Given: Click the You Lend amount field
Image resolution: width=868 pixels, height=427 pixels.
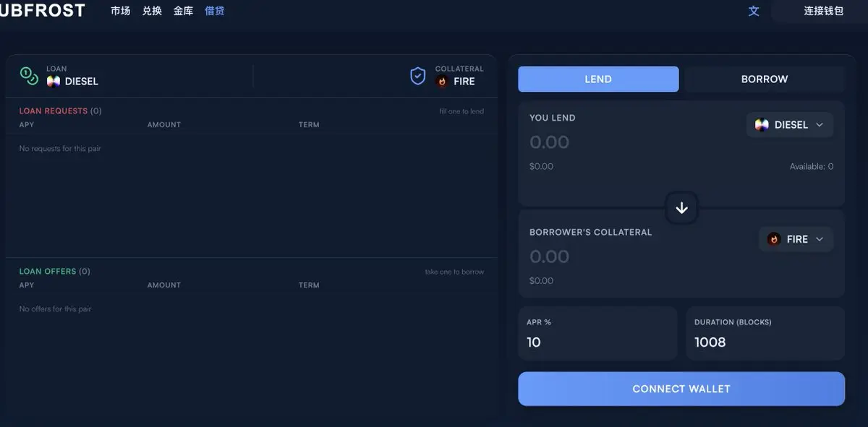Looking at the screenshot, I should point(550,142).
